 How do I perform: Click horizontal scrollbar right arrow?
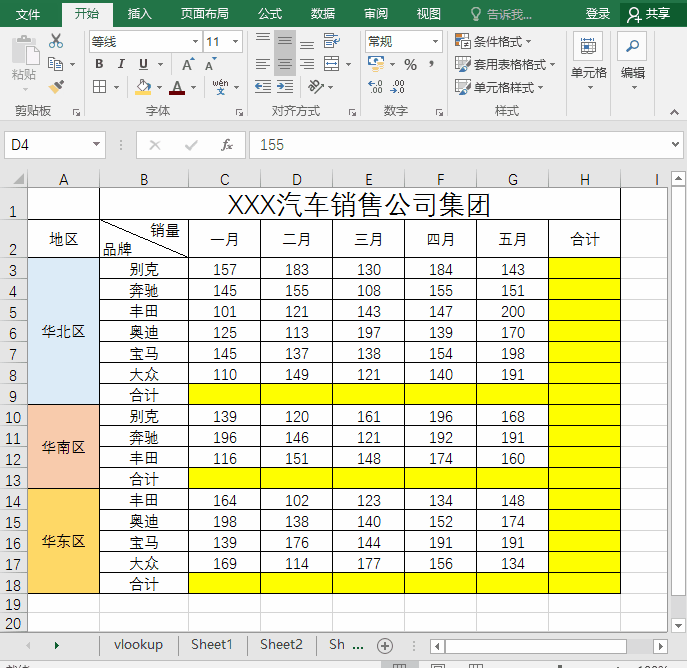click(x=661, y=646)
